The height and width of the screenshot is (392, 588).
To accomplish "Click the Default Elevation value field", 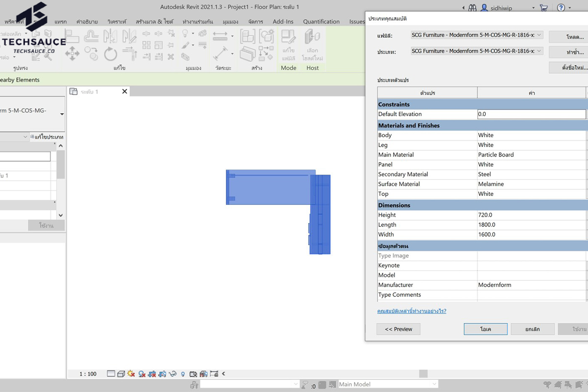I will pos(532,114).
